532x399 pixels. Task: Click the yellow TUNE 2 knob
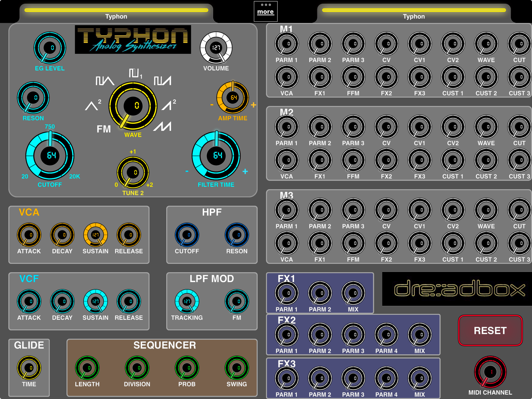click(133, 172)
